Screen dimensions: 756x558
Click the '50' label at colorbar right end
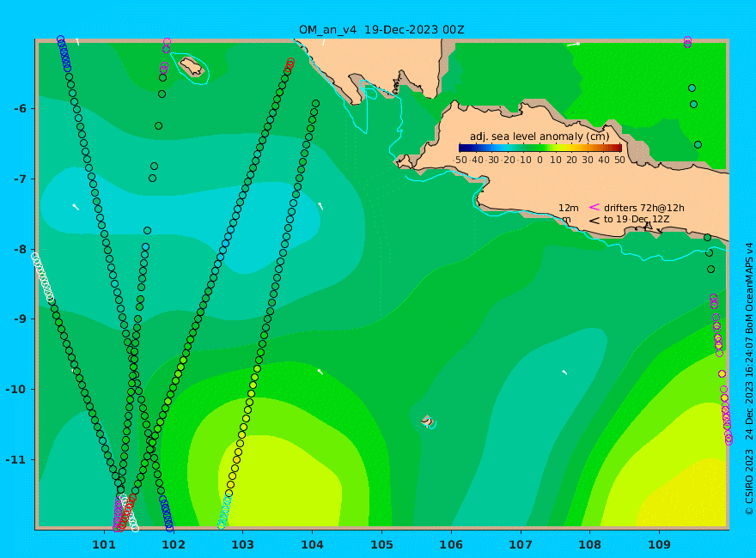(619, 160)
